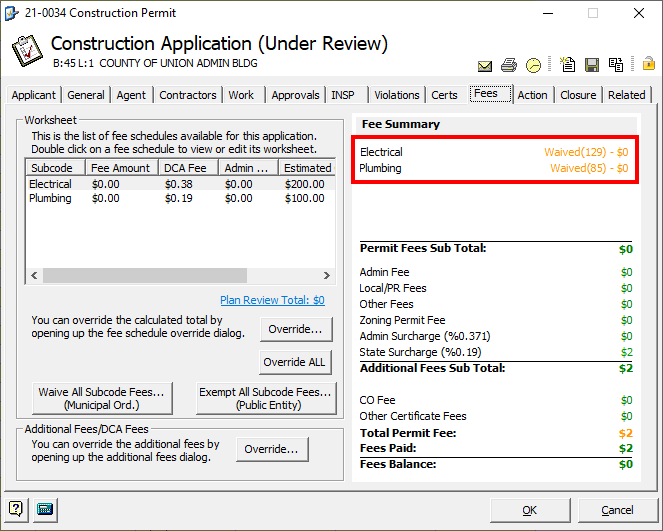Click the worksheet right scroll arrow
Viewport: 663px width, 531px height.
(326, 275)
